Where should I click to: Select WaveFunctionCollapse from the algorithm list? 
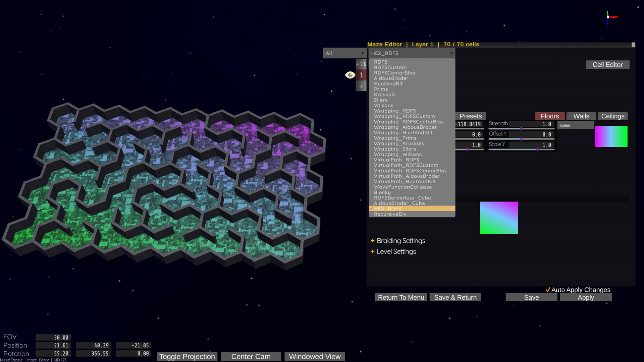point(402,187)
